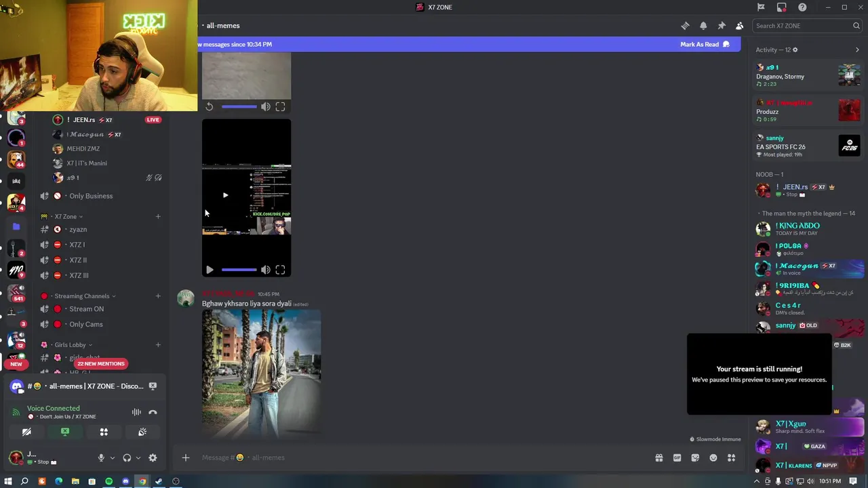Open the gift icon in the message bar

click(x=658, y=457)
